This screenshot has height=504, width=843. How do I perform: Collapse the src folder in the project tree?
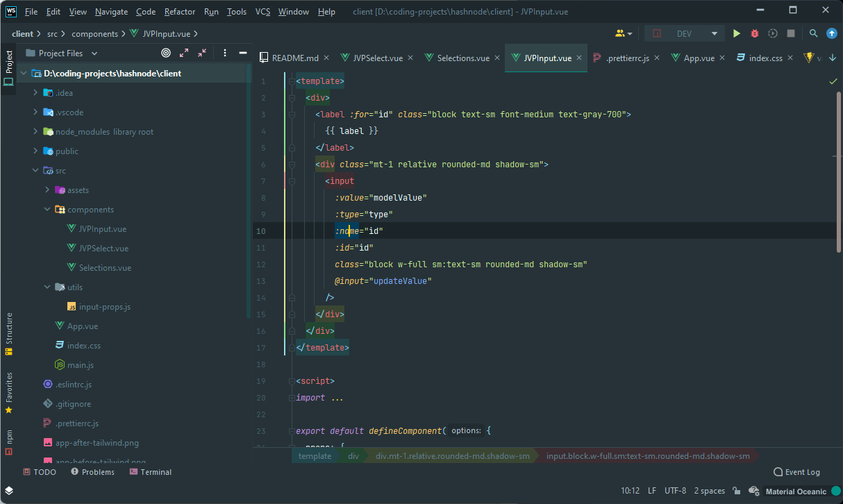click(x=35, y=170)
